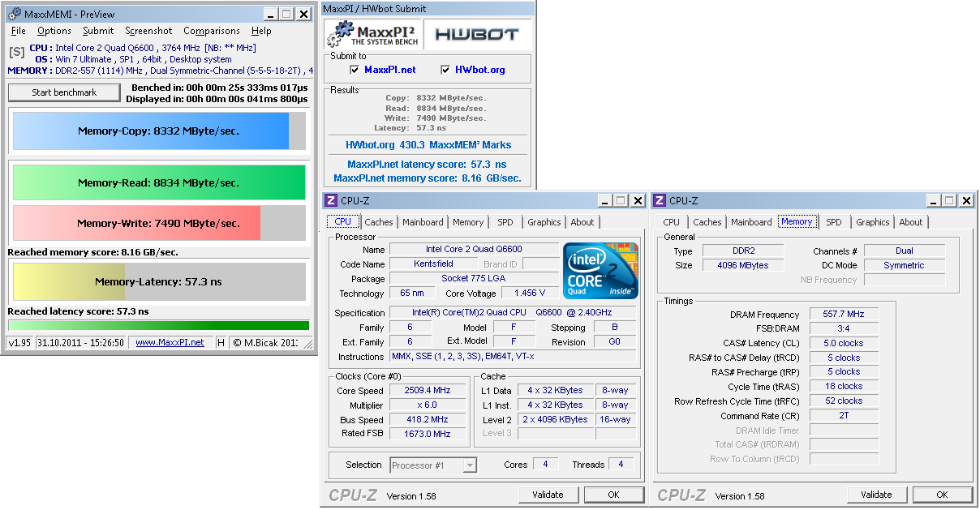
Task: Open the Screenshot menu in MaxxMEMI
Action: (148, 31)
